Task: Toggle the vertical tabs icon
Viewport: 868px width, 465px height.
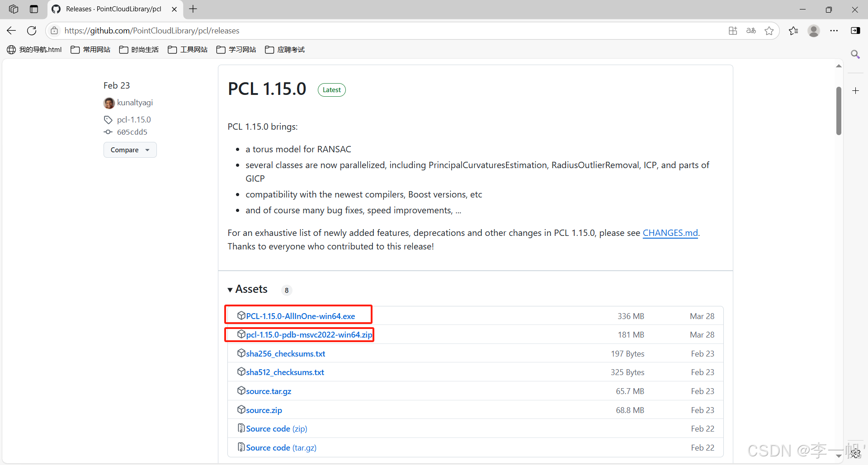Action: pos(34,9)
